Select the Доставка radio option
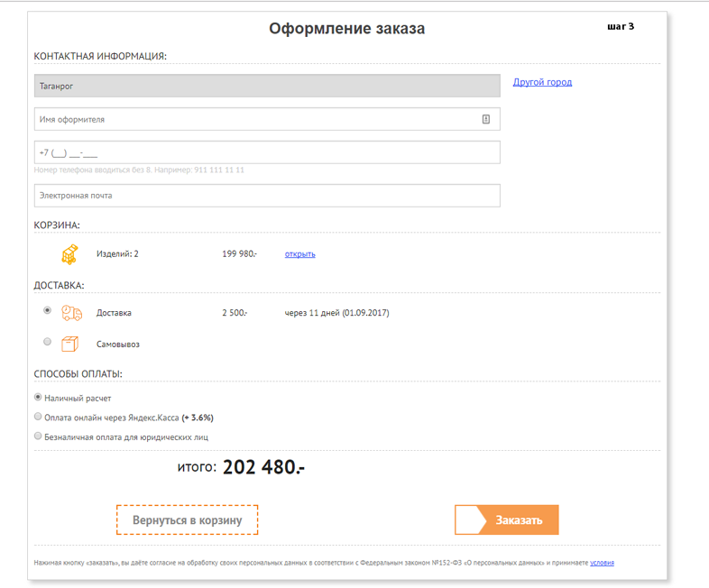This screenshot has width=709, height=588. click(47, 311)
